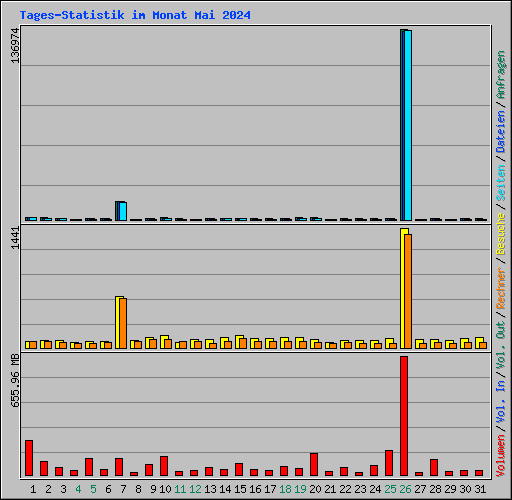Click the orange hosts bar for day 26
This screenshot has width=512, height=500.
(x=408, y=292)
